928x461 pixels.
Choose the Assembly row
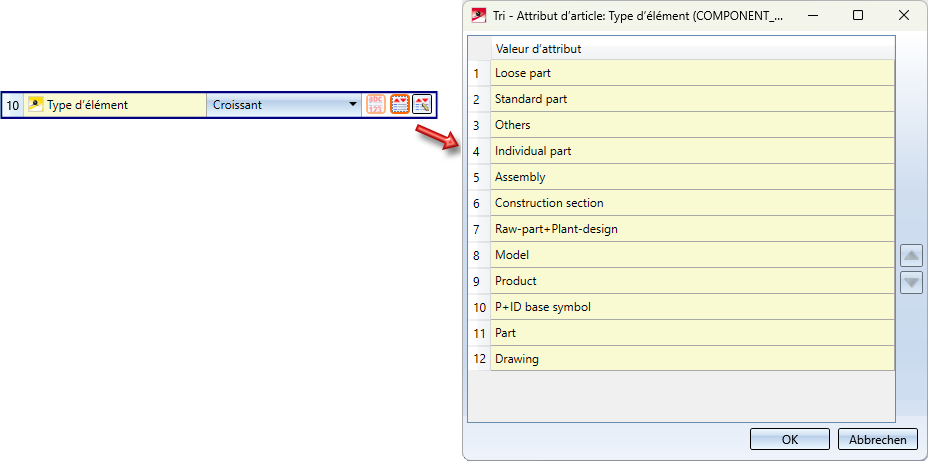(x=692, y=177)
